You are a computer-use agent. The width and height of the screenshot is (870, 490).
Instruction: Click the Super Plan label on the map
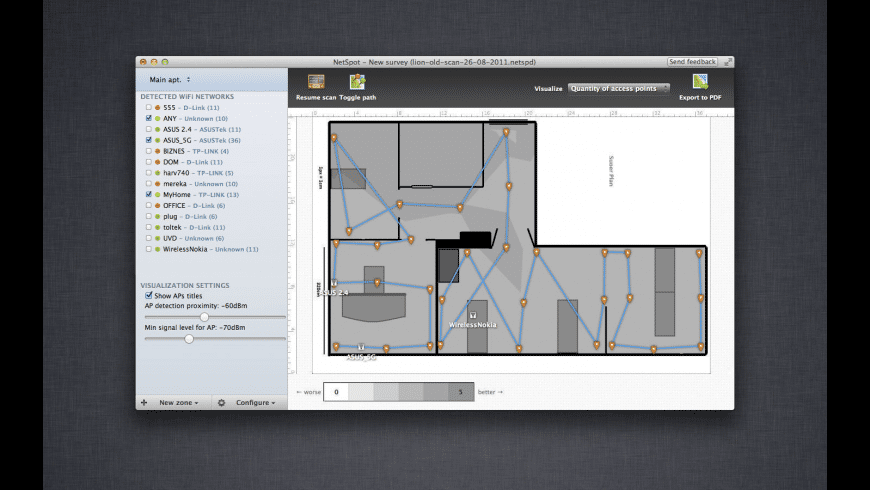(611, 171)
